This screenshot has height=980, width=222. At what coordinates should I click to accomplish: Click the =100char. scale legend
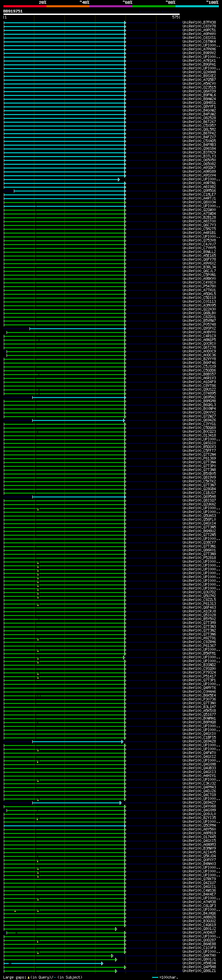tap(165, 977)
